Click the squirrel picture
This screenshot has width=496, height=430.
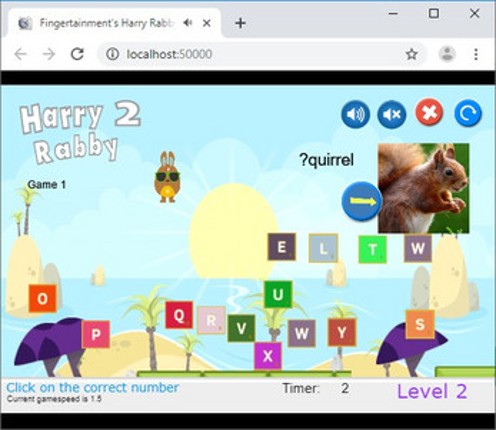[423, 188]
